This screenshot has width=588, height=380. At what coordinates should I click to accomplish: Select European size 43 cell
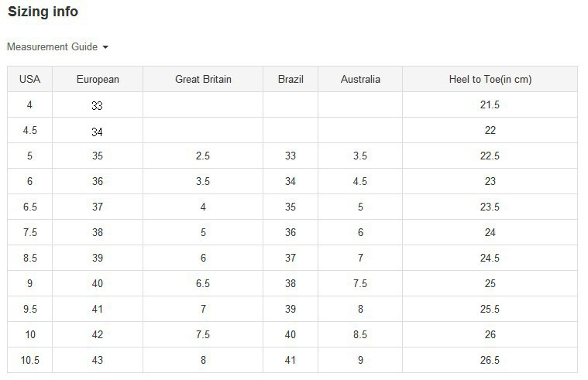point(98,361)
